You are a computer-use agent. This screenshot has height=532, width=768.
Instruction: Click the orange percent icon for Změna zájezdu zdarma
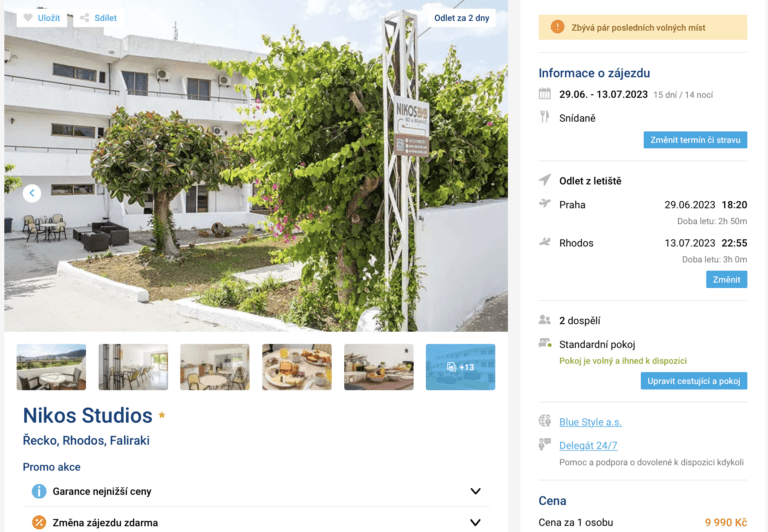tap(39, 522)
